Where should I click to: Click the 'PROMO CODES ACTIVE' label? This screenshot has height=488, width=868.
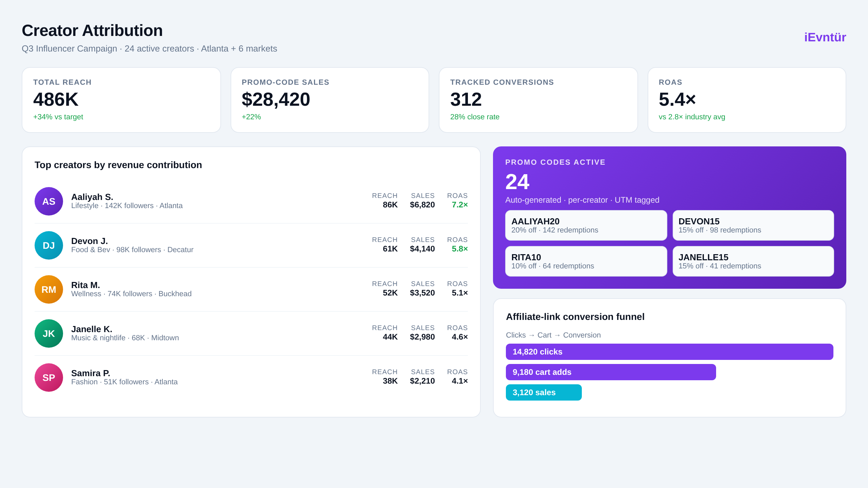[555, 162]
